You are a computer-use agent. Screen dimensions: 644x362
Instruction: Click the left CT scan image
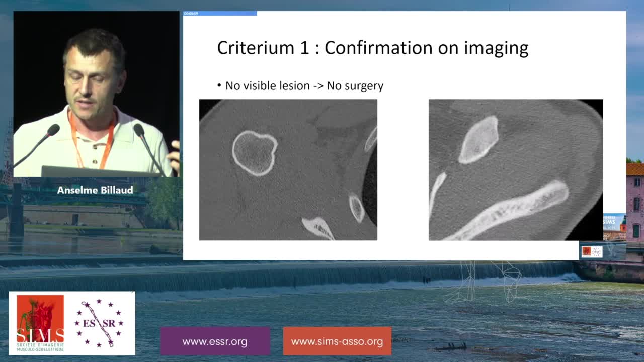288,170
